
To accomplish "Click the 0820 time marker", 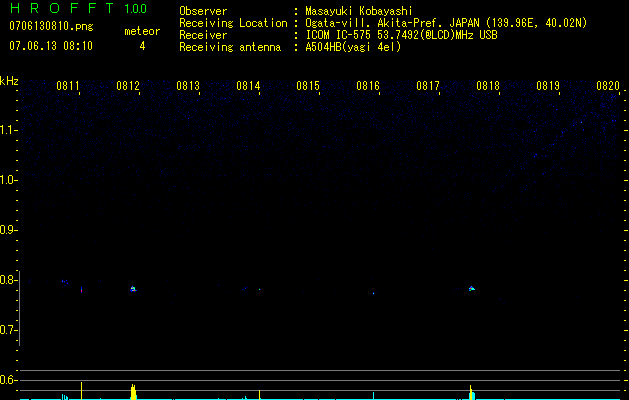I will click(x=608, y=86).
